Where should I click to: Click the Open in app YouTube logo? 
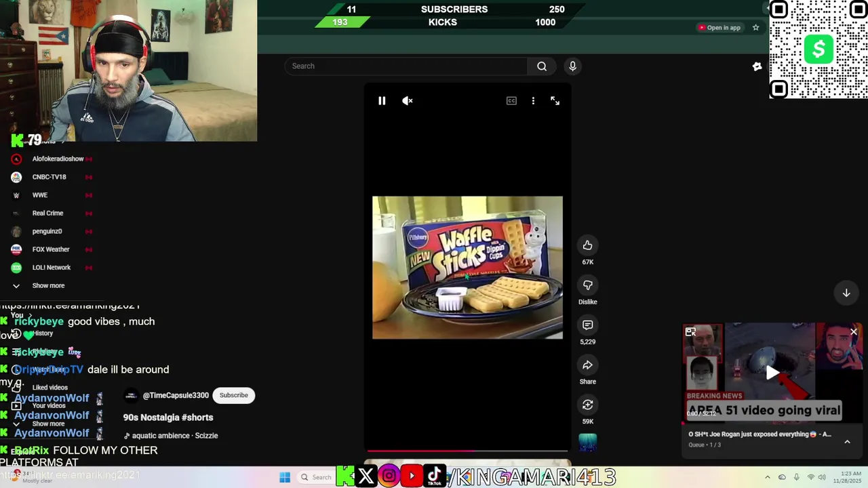click(701, 28)
